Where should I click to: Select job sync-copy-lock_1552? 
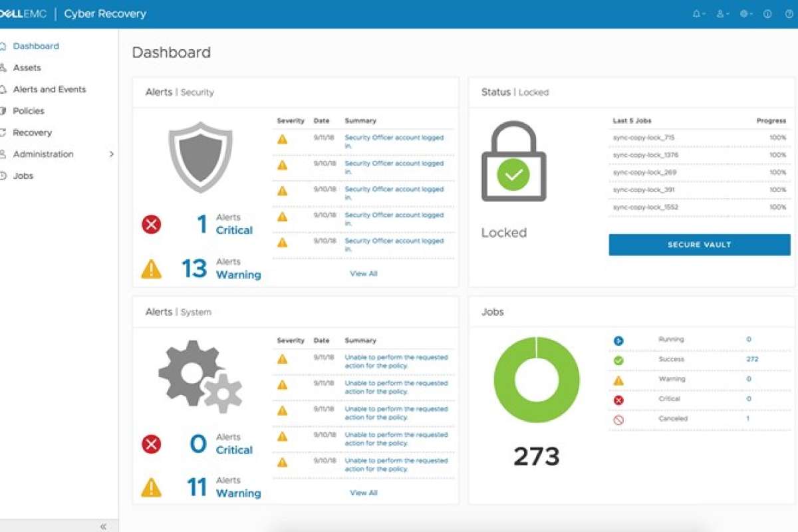646,207
